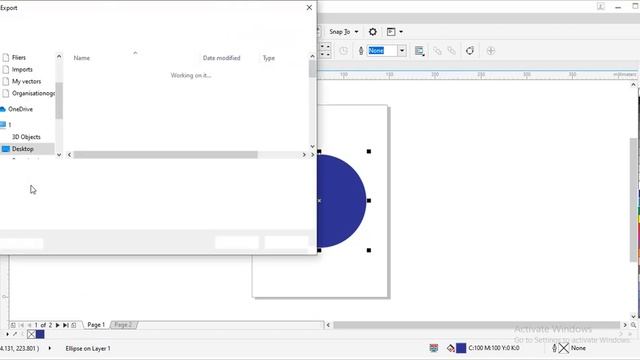The height and width of the screenshot is (360, 640).
Task: Click the second link-shaped icon in property bar
Action: pyautogui.click(x=451, y=51)
